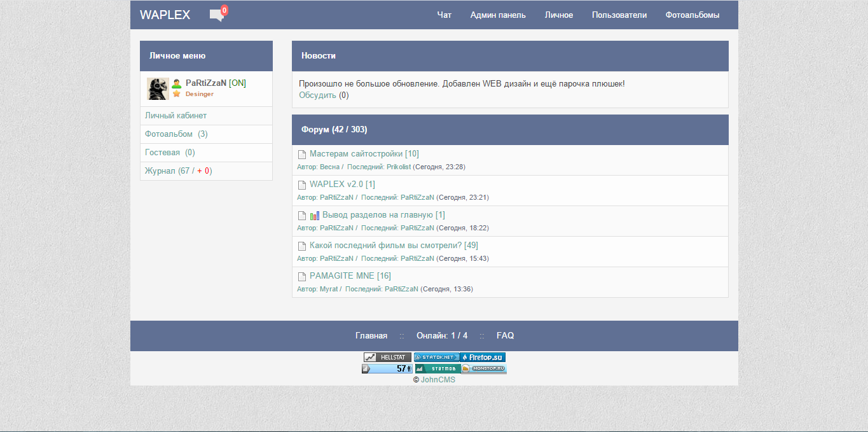Click the Новости section header
The image size is (868, 432).
pos(510,56)
